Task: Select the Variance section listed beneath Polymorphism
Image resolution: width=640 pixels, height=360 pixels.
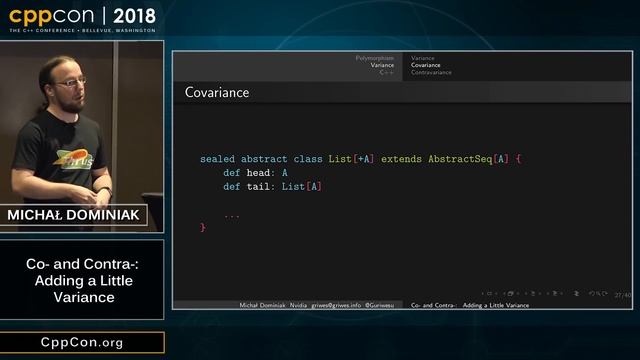Action: point(382,65)
